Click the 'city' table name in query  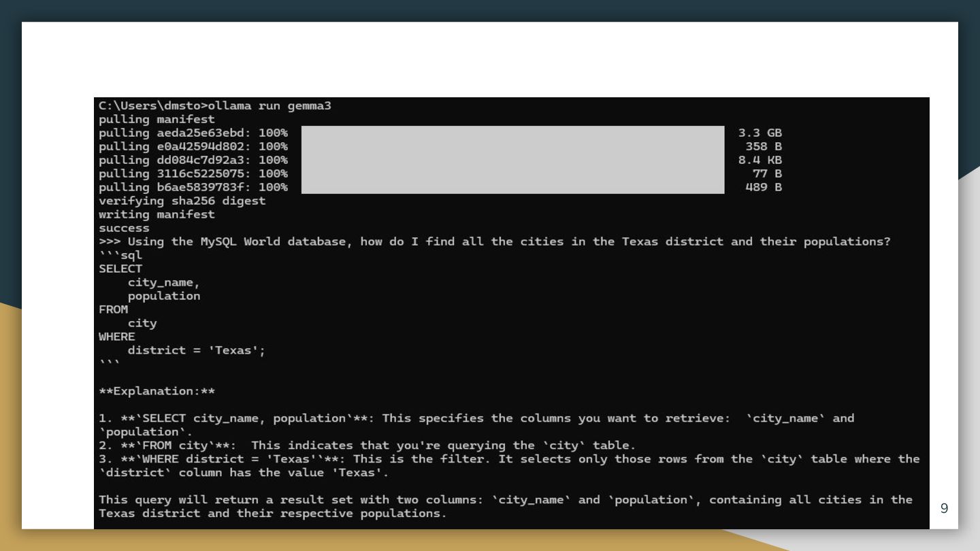coord(142,324)
